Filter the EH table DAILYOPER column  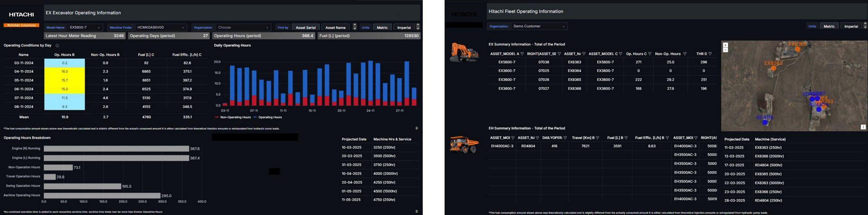point(565,138)
